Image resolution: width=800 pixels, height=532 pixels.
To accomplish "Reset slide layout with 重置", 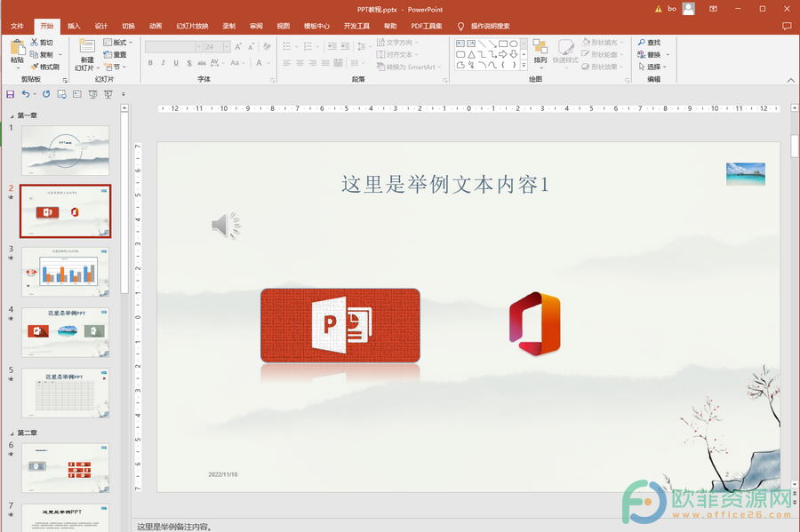I will (x=115, y=54).
